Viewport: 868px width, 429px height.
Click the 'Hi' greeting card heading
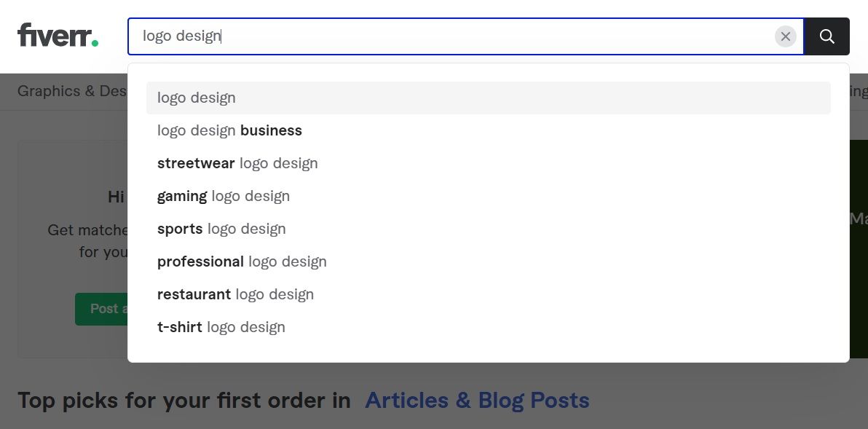click(x=117, y=197)
